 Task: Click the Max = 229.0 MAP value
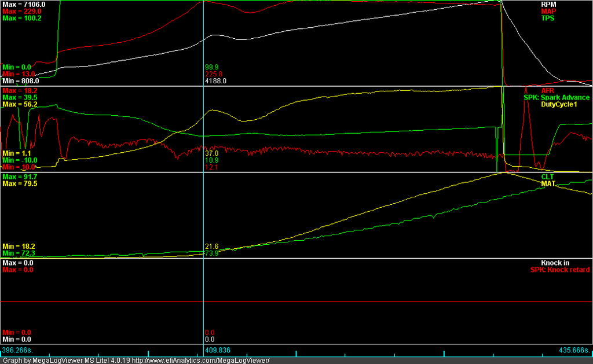pos(22,12)
